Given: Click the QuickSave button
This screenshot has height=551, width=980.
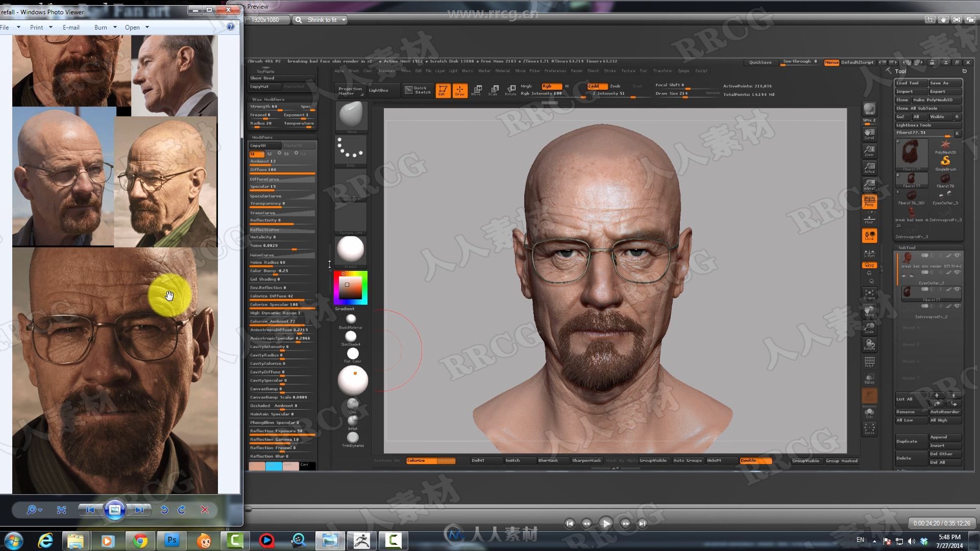Looking at the screenshot, I should [x=761, y=62].
